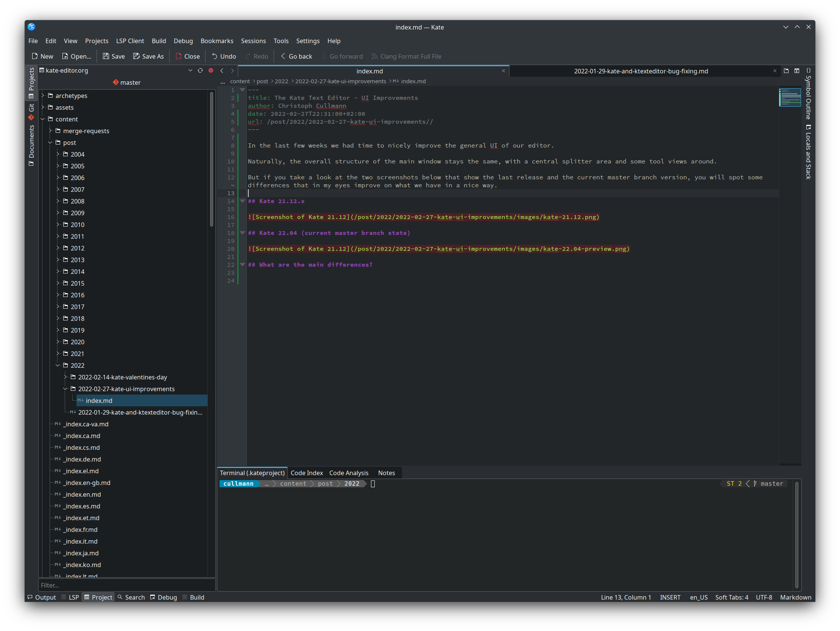Expand the 2022-02-14-kate-valentines-day folder

pyautogui.click(x=66, y=377)
